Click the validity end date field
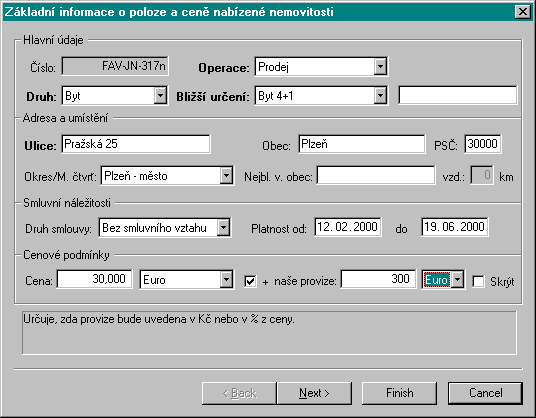This screenshot has height=418, width=536. coord(455,227)
